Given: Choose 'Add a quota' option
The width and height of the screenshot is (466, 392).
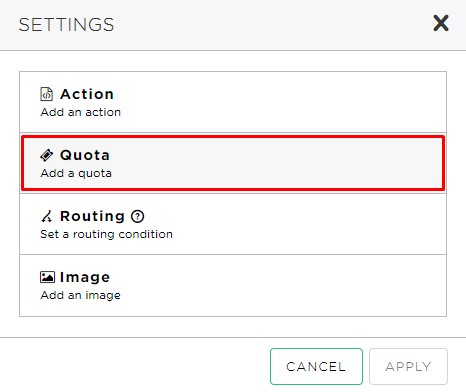Looking at the screenshot, I should click(x=76, y=173).
